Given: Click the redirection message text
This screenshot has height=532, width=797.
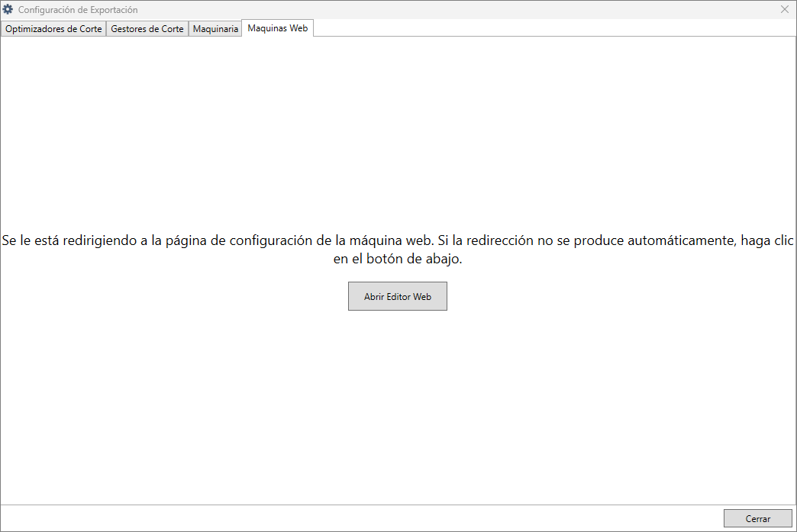Looking at the screenshot, I should pyautogui.click(x=398, y=250).
